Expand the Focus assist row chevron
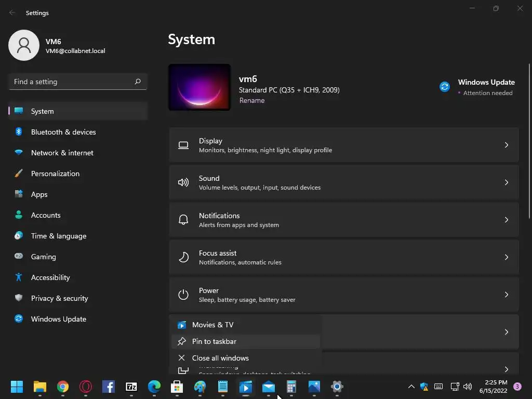532x399 pixels. (506, 257)
